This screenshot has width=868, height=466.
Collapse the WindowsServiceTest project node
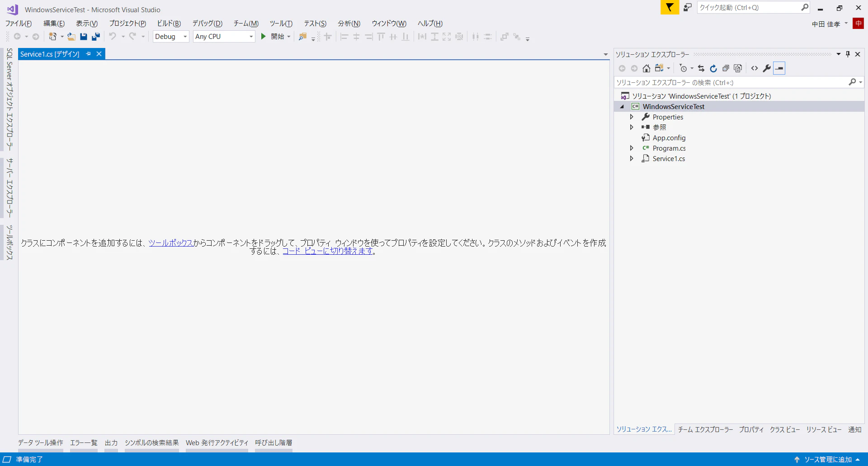point(622,107)
